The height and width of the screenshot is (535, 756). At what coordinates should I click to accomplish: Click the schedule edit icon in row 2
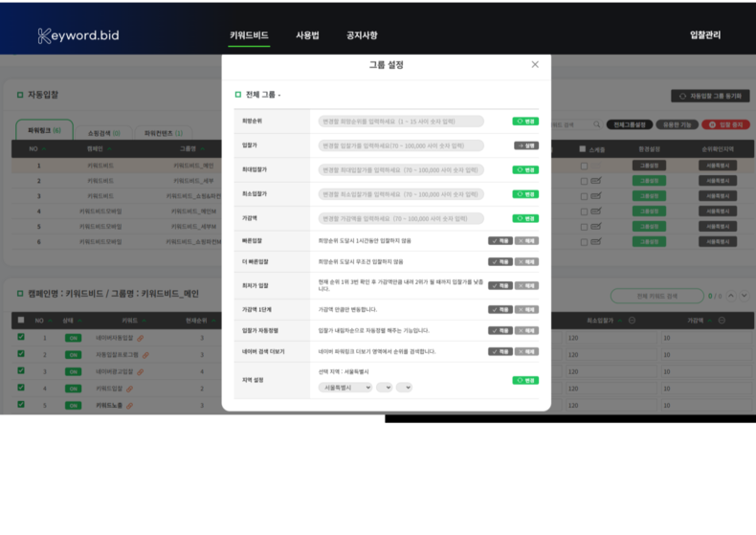click(596, 180)
